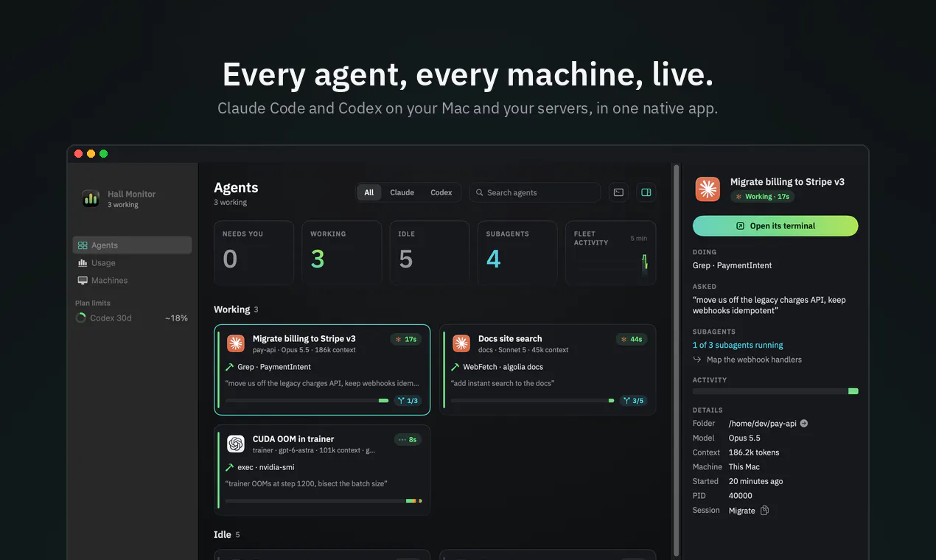
Task: Click the Codex 30d usage ring icon
Action: 81,318
